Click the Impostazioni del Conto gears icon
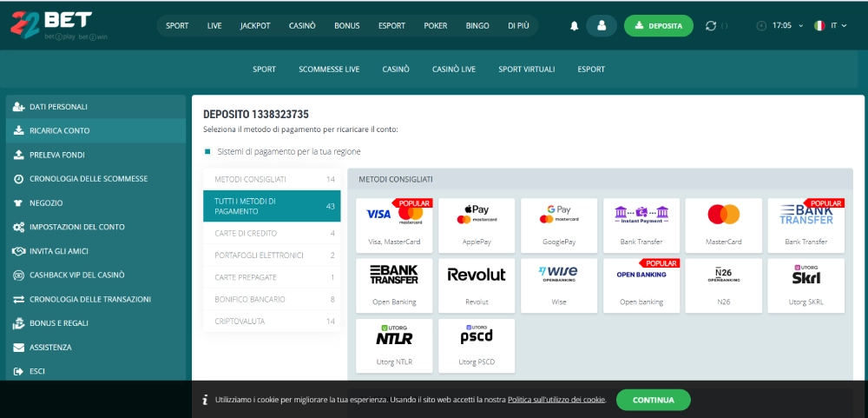 (x=19, y=228)
